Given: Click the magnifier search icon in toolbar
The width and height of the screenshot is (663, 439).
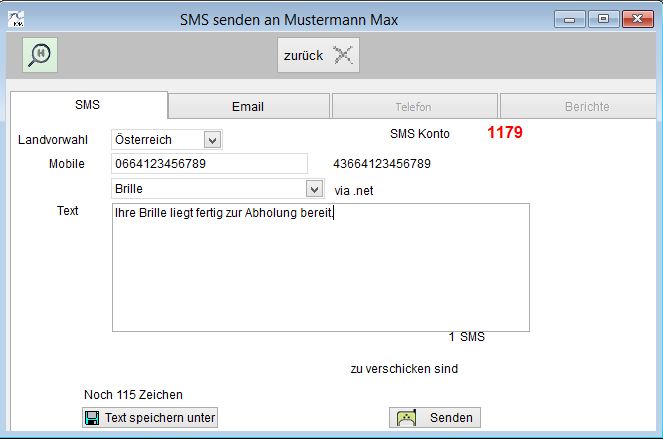Looking at the screenshot, I should 40,56.
